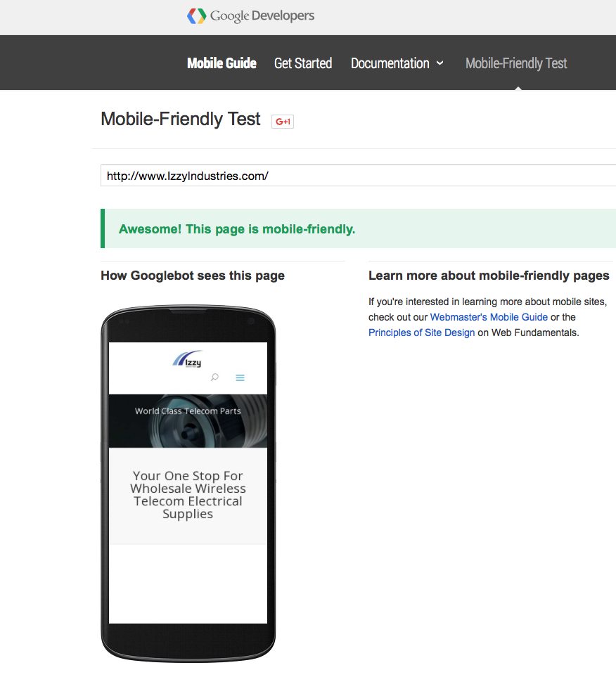
Task: Open the Webmaster's Mobile Guide link
Action: 489,317
